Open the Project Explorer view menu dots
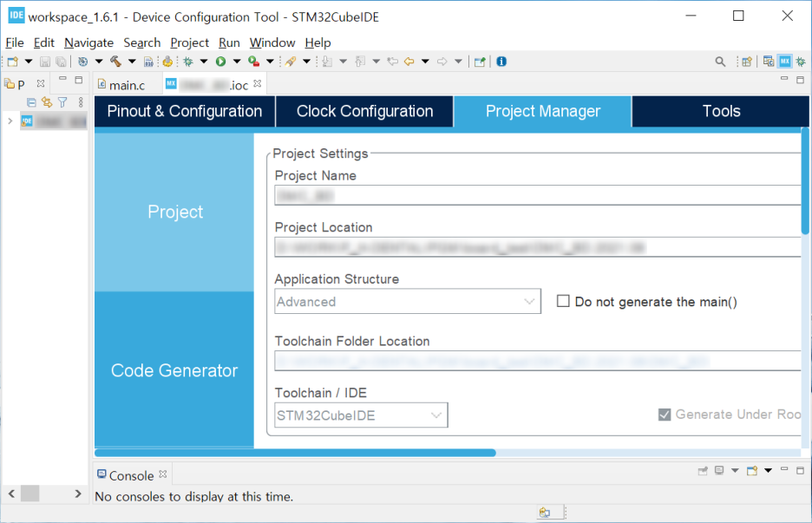 pos(81,102)
